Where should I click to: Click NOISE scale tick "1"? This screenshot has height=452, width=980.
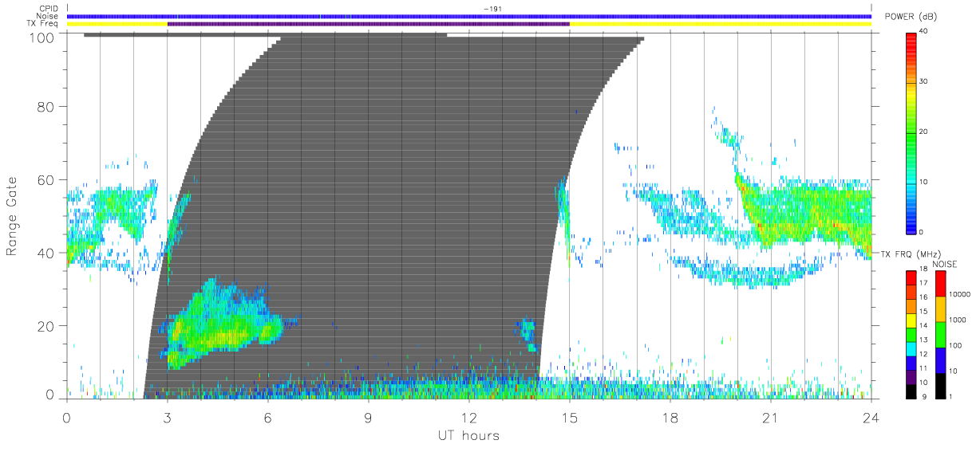coord(951,396)
